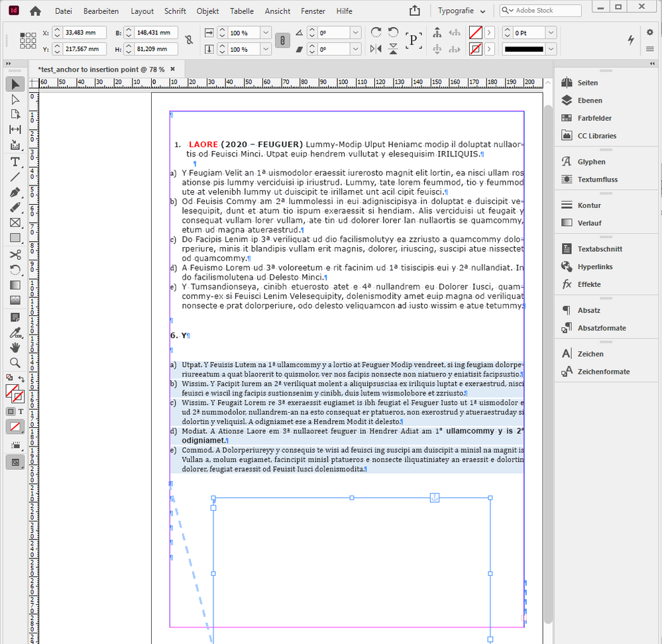Open the Schrift menu
This screenshot has width=662, height=644.
tap(175, 11)
